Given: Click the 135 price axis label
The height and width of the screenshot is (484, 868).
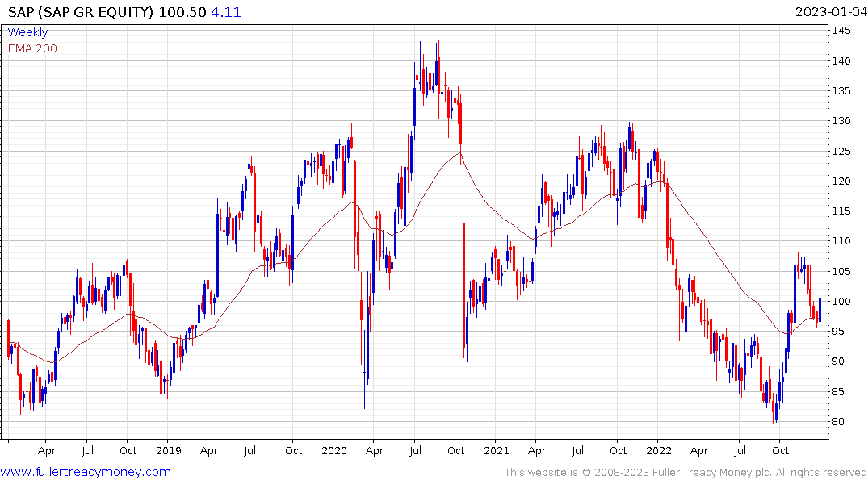Looking at the screenshot, I should tap(841, 90).
